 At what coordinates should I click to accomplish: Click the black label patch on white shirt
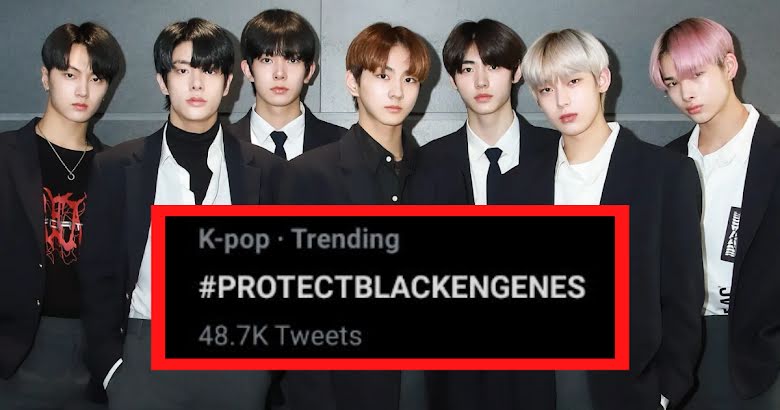click(x=731, y=234)
